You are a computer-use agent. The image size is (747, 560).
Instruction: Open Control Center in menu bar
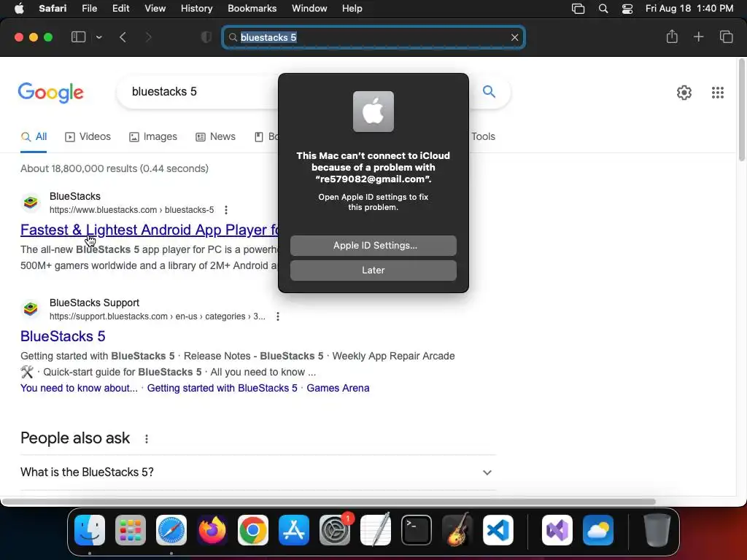[627, 9]
